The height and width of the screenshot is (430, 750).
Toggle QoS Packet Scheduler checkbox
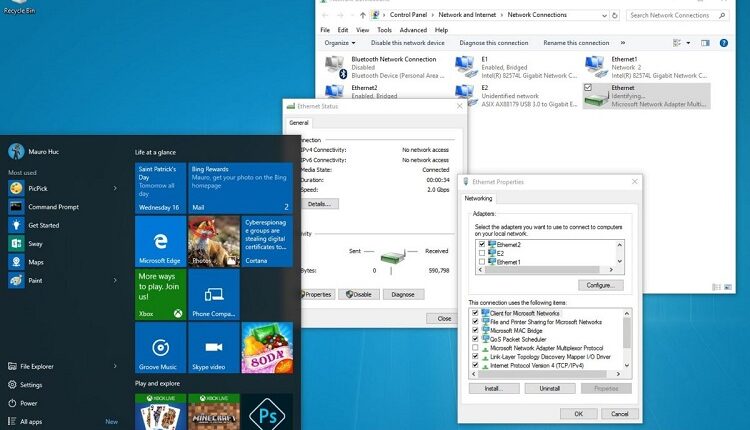tap(475, 339)
